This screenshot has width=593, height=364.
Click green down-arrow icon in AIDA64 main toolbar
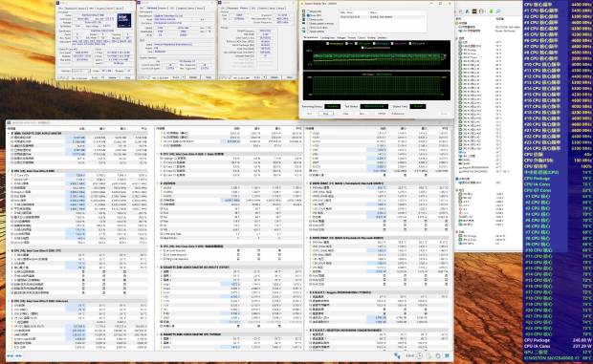[x=491, y=11]
